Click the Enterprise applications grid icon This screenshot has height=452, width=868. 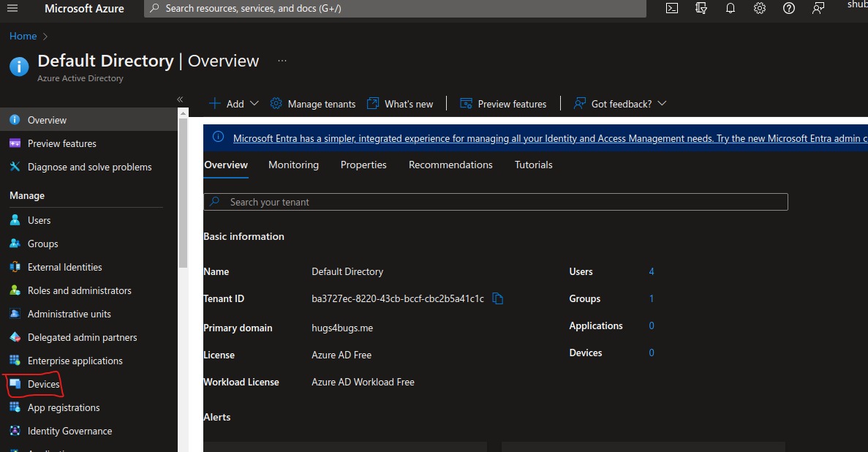click(x=15, y=361)
